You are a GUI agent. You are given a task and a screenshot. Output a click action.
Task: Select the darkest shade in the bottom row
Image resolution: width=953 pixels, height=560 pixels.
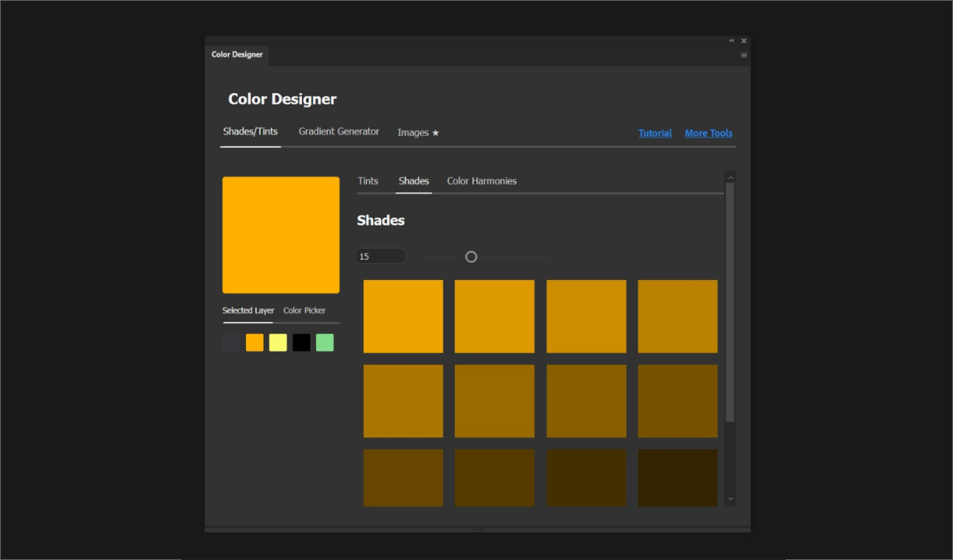pyautogui.click(x=678, y=478)
